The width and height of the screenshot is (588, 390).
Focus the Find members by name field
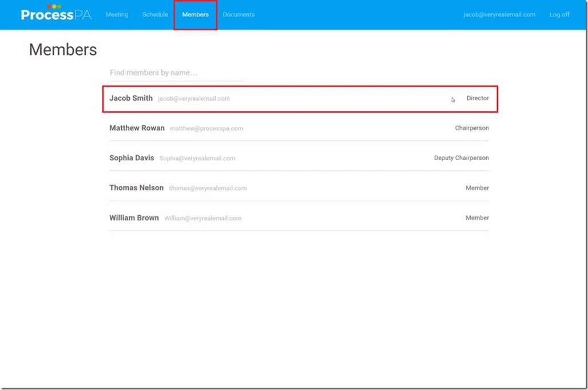tap(176, 73)
